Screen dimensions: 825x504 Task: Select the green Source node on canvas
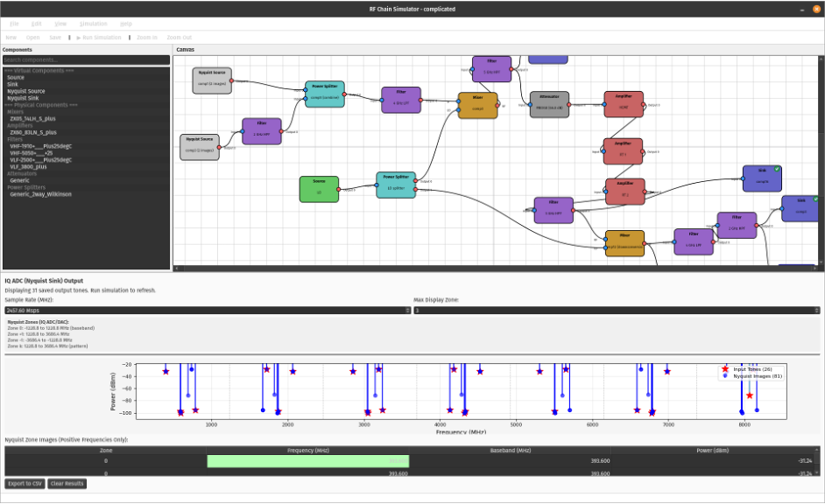(x=319, y=189)
